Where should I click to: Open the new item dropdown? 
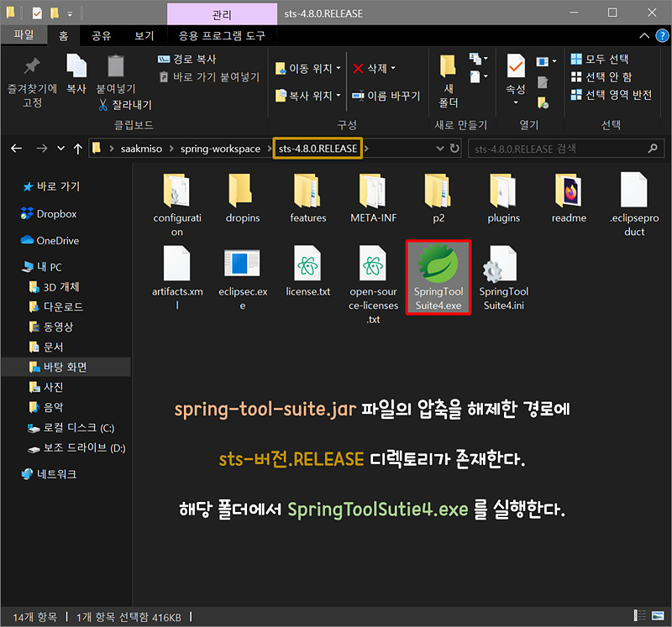(478, 59)
